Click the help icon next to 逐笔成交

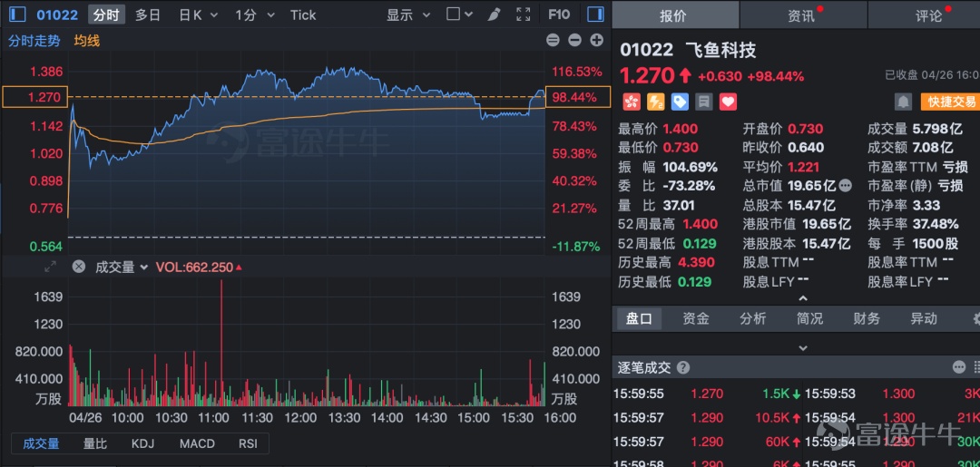tap(683, 367)
